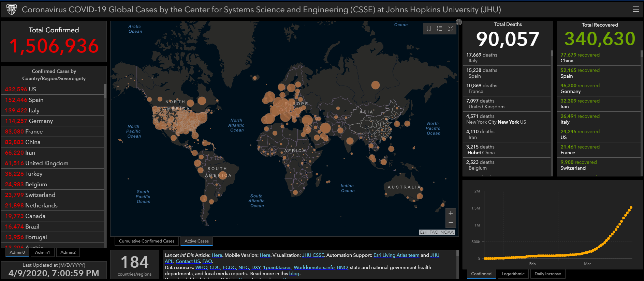Switch to the Admin1 tab

[x=42, y=252]
